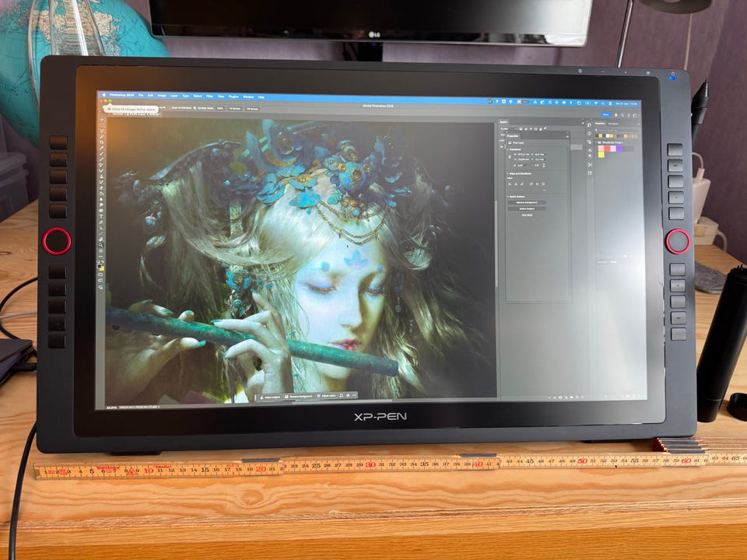Click Select subject in contextual task bar
Image resolution: width=747 pixels, height=560 pixels.
point(268,397)
